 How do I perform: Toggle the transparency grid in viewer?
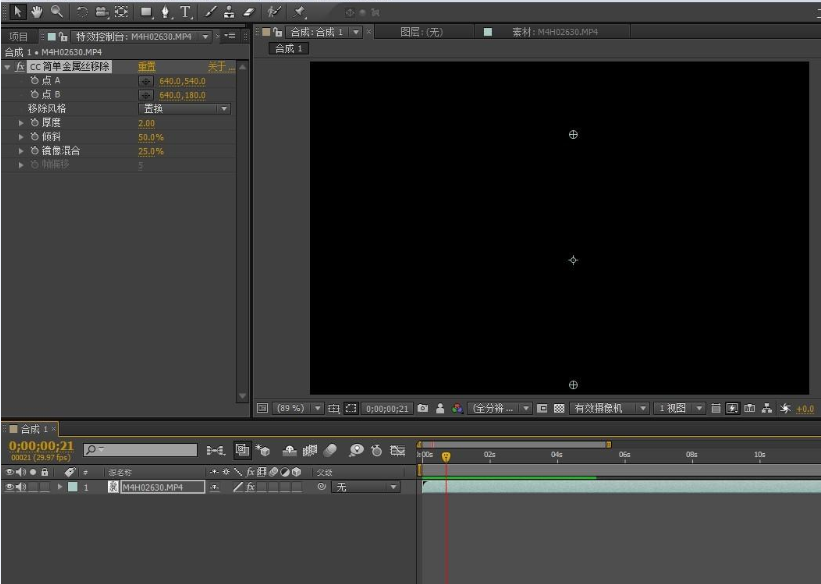pos(559,409)
